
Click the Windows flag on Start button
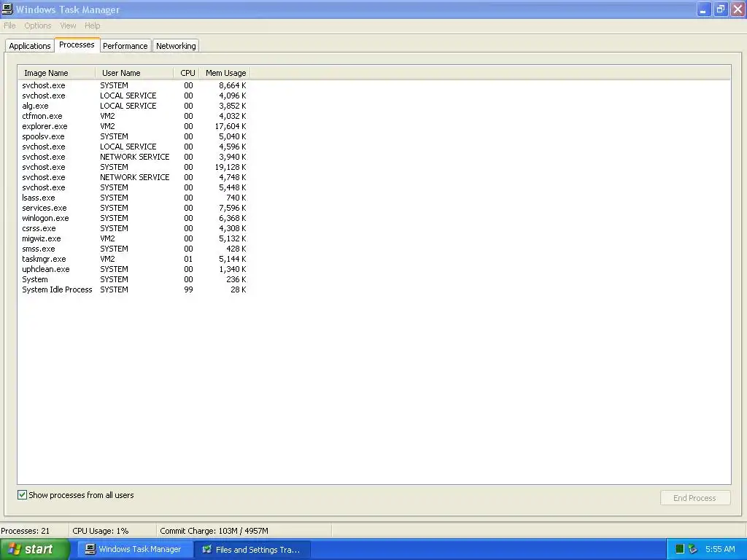pyautogui.click(x=15, y=549)
